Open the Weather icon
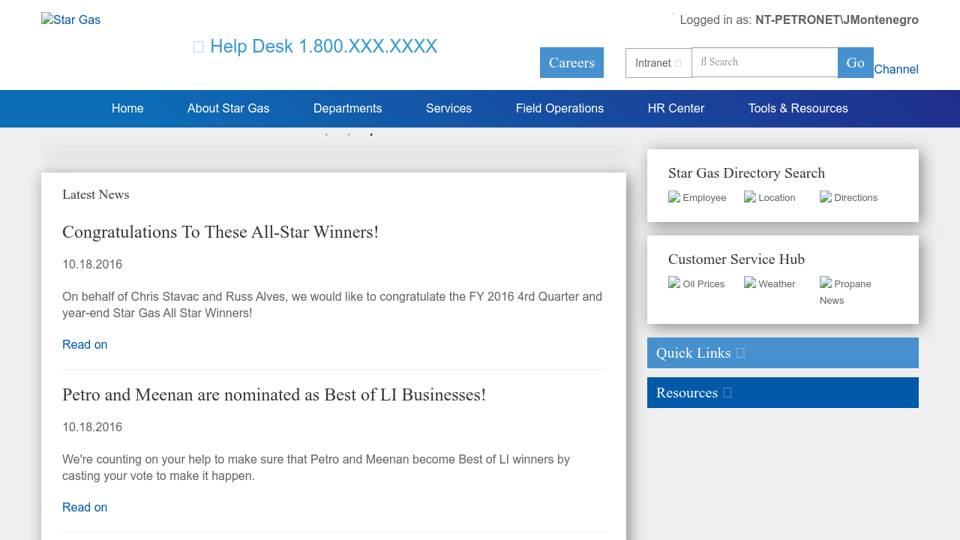The image size is (960, 540). point(750,283)
